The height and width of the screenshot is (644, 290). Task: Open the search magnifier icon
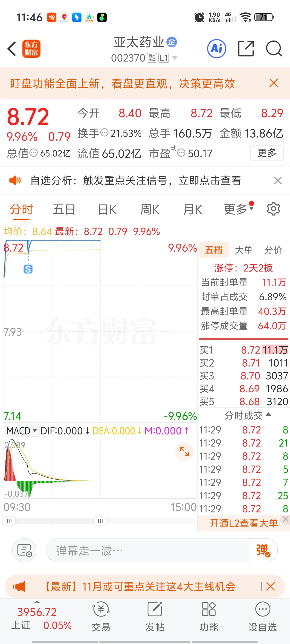(x=274, y=49)
